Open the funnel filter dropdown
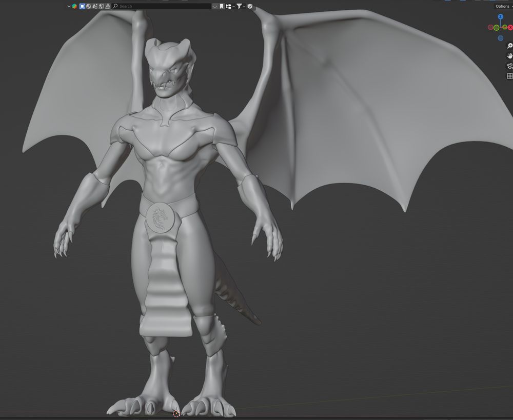 coord(241,6)
